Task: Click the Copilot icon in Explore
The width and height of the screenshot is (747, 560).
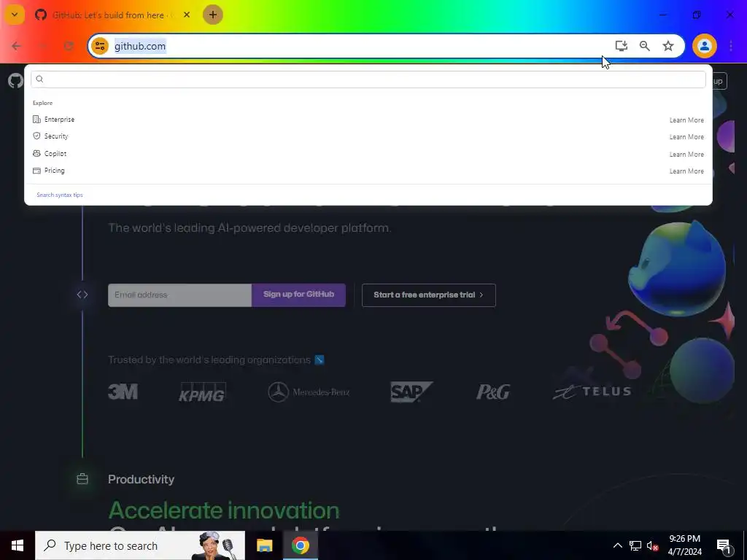Action: 36,153
